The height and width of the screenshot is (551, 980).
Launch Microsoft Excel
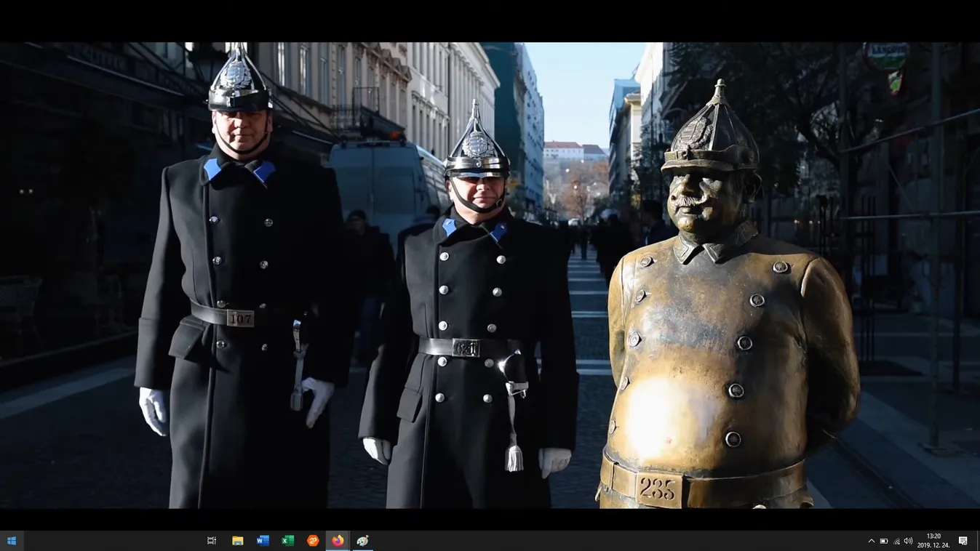(287, 540)
